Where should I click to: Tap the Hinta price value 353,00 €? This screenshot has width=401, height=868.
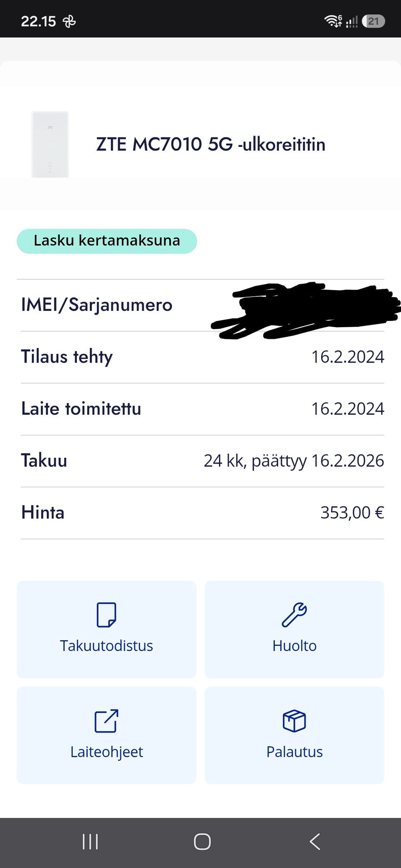tap(352, 512)
